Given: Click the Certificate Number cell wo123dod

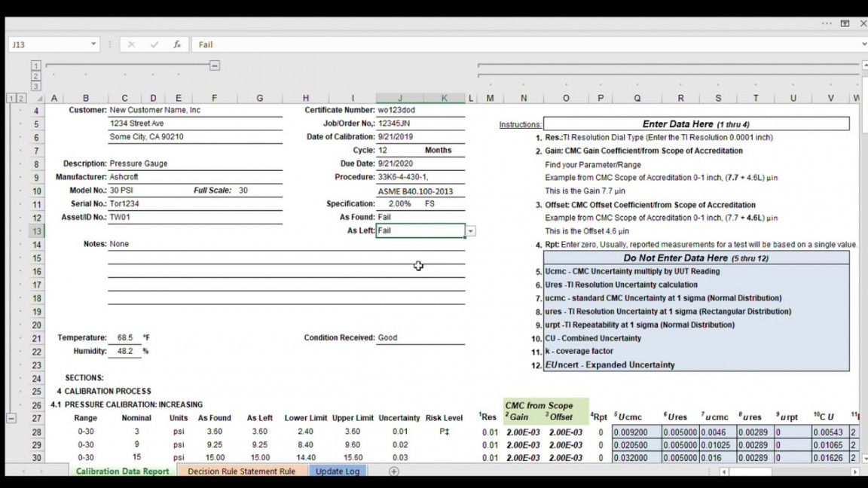Looking at the screenshot, I should point(420,110).
